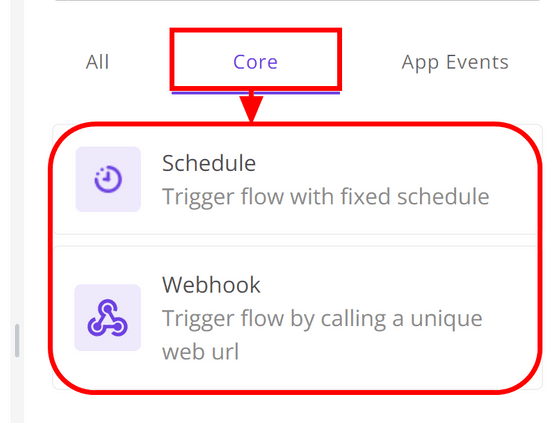The width and height of the screenshot is (560, 423).
Task: Click the divider between Schedule and Webhook
Action: (298, 240)
